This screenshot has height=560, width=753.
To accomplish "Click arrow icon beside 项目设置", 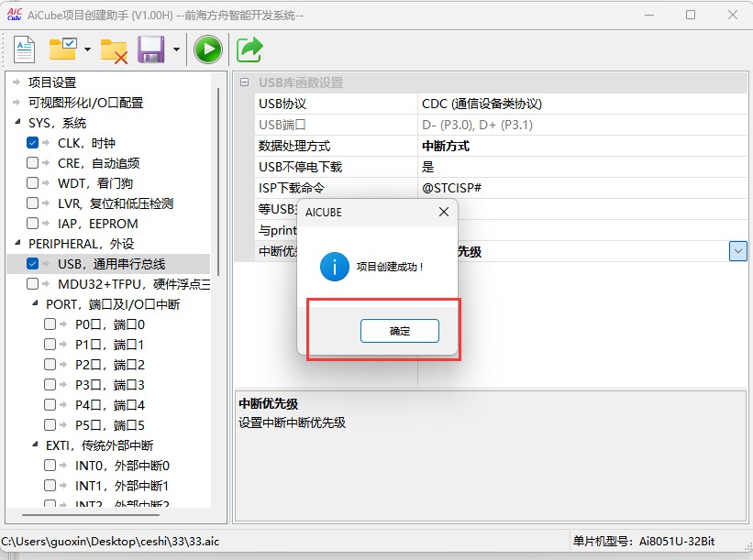I will click(17, 82).
